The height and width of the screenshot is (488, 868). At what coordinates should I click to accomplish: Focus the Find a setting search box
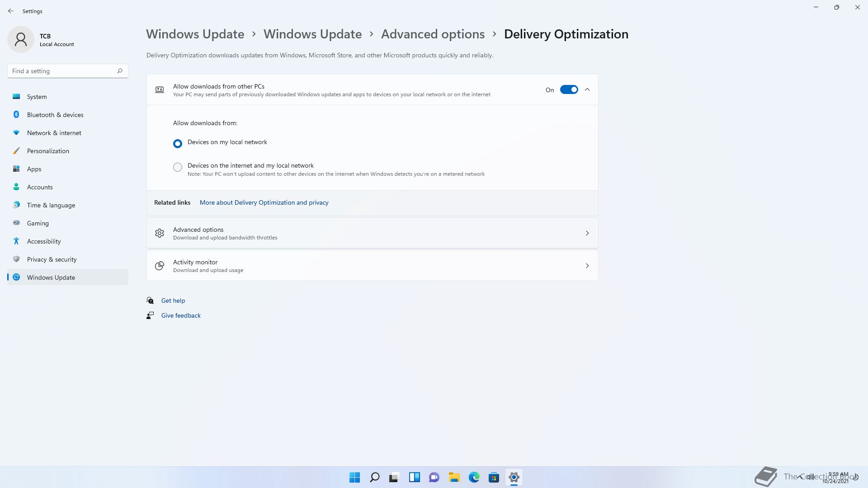tap(68, 71)
